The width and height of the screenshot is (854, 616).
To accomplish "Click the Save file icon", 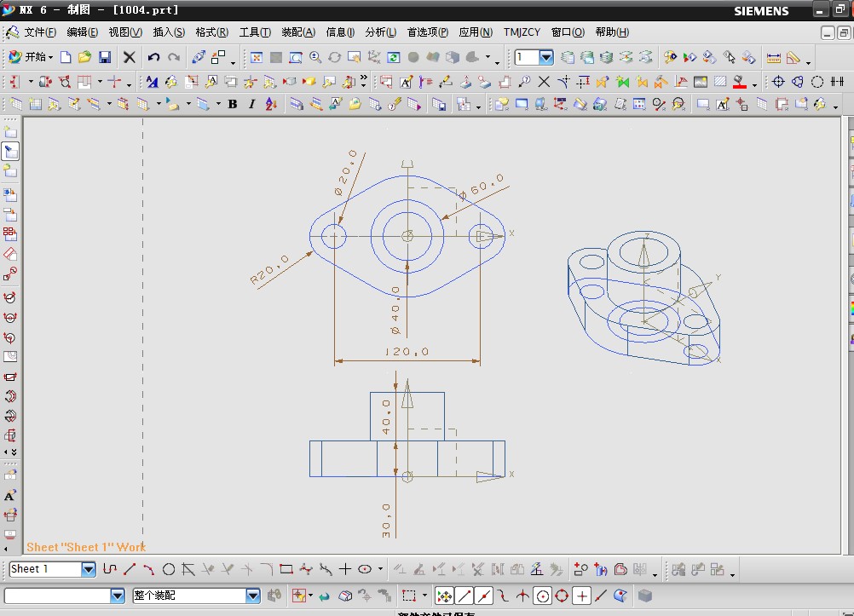I will click(105, 57).
